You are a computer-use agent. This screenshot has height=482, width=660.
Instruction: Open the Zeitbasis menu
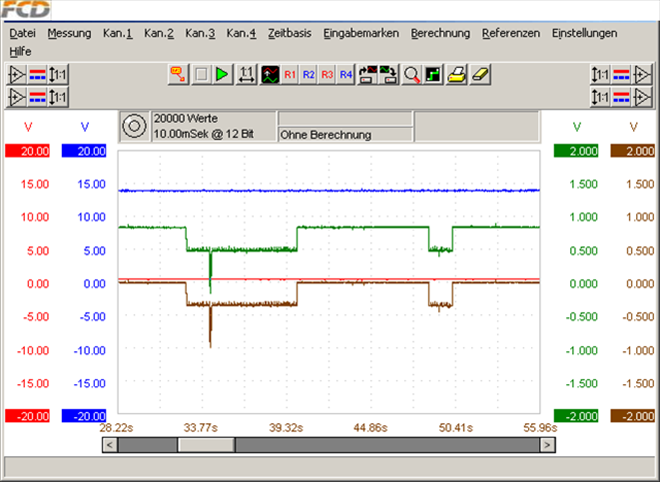289,33
